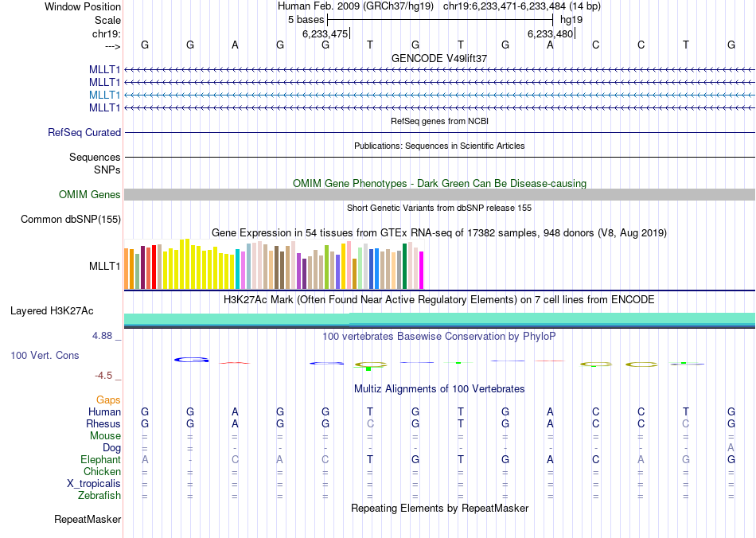Click the magenta last bar in GTEx chart
The height and width of the screenshot is (538, 756).
tap(422, 270)
